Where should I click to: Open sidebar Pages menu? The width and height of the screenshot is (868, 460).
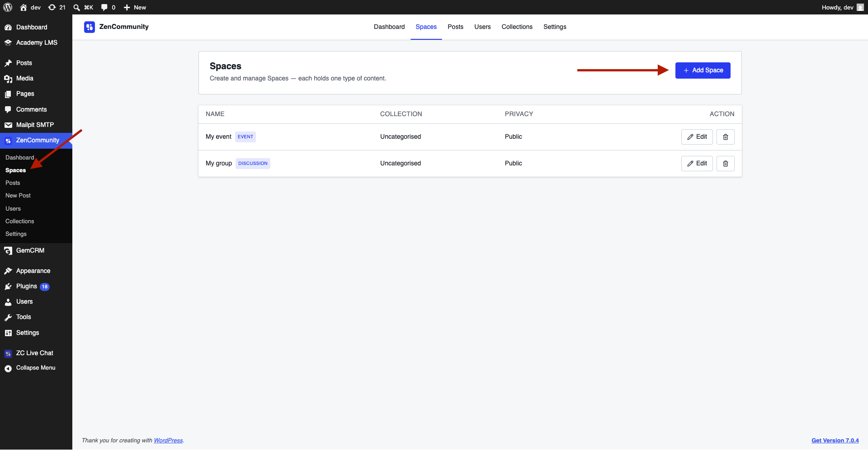click(x=36, y=94)
